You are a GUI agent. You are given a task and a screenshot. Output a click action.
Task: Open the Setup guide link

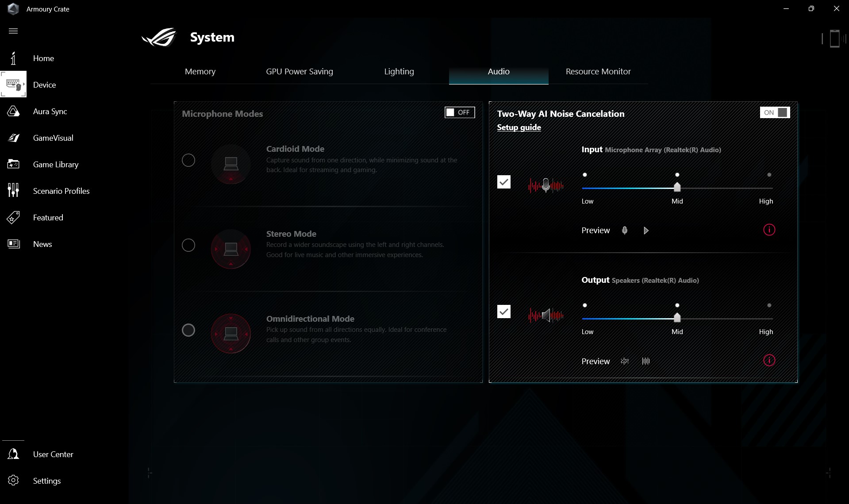[519, 127]
